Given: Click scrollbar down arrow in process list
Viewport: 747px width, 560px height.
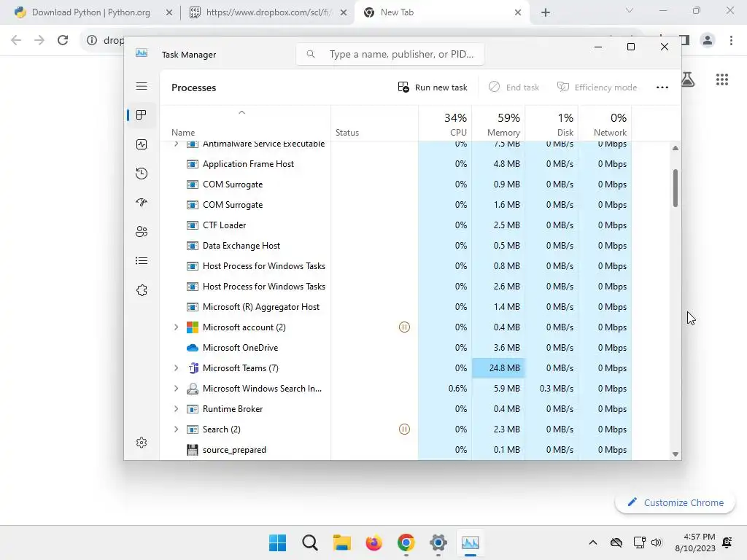Looking at the screenshot, I should coord(675,454).
